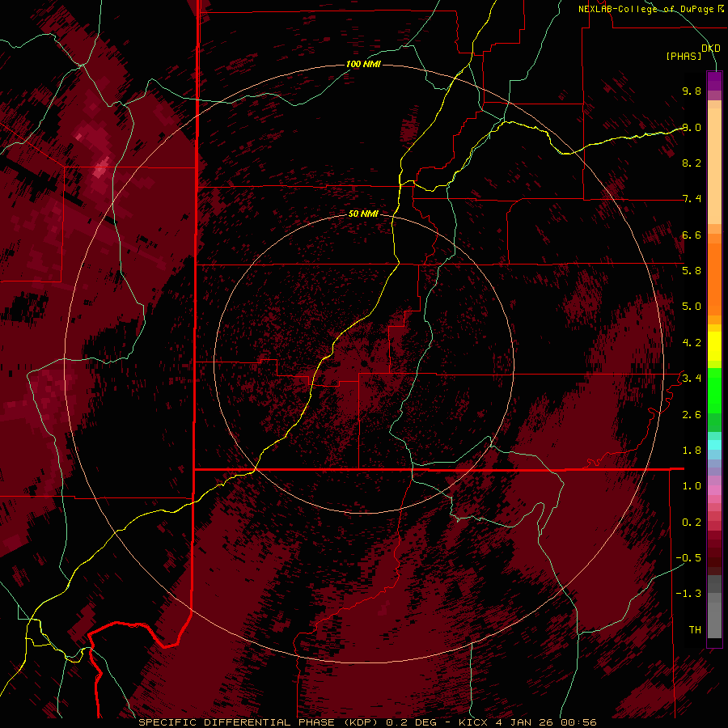
Task: Click the 100 NMI range ring label
Action: click(363, 64)
